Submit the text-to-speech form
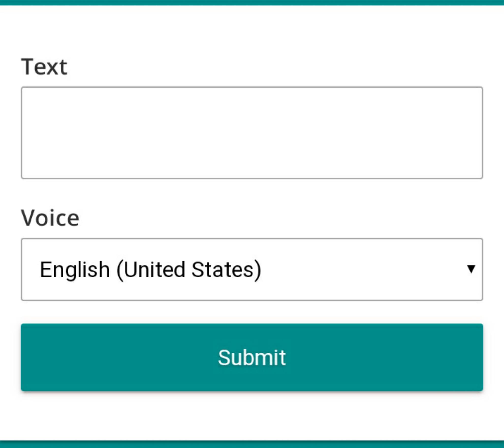 coord(252,357)
